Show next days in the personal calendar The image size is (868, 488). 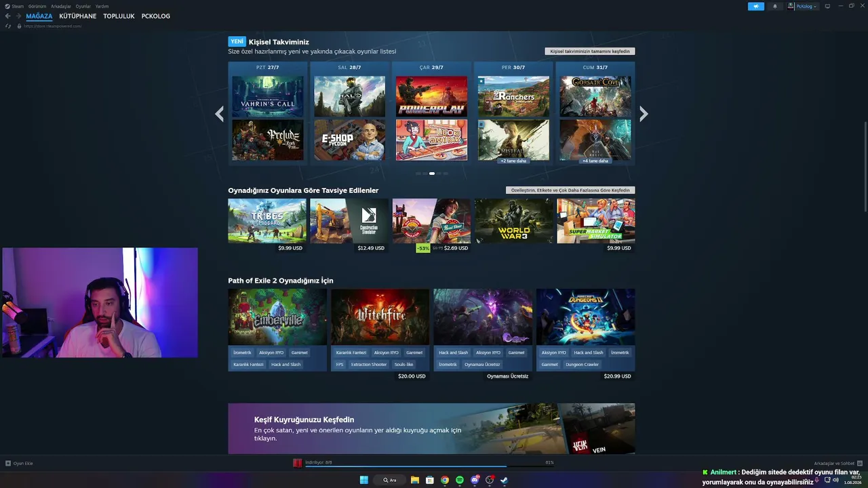[x=644, y=114]
